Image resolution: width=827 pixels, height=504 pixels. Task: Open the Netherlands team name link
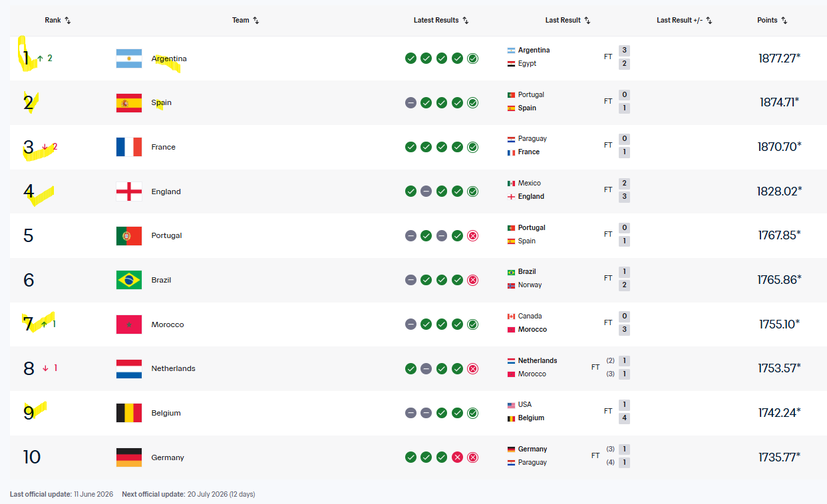(x=174, y=368)
